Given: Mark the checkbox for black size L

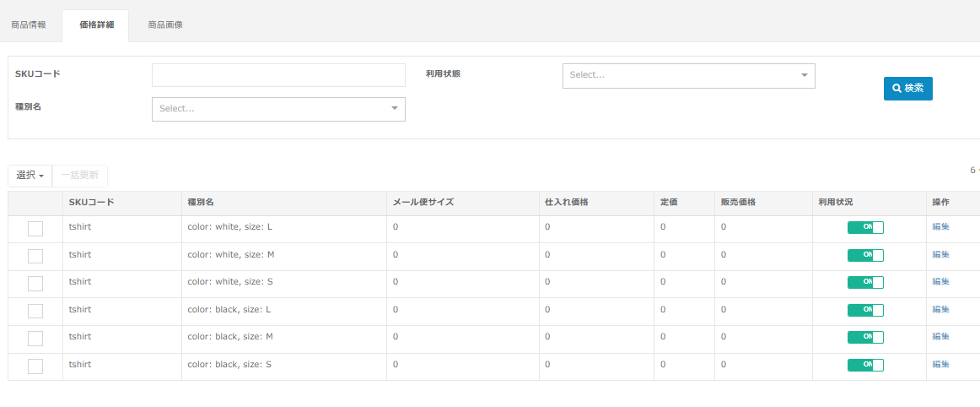Looking at the screenshot, I should coord(35,311).
